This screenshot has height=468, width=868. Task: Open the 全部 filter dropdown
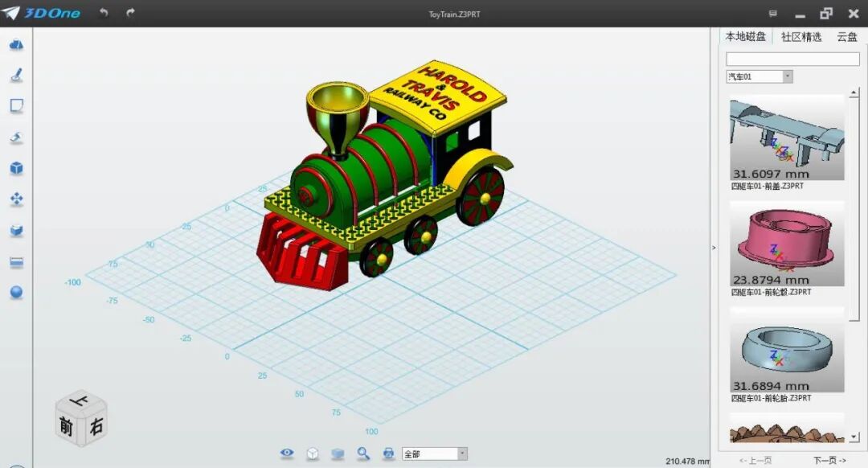click(x=435, y=454)
